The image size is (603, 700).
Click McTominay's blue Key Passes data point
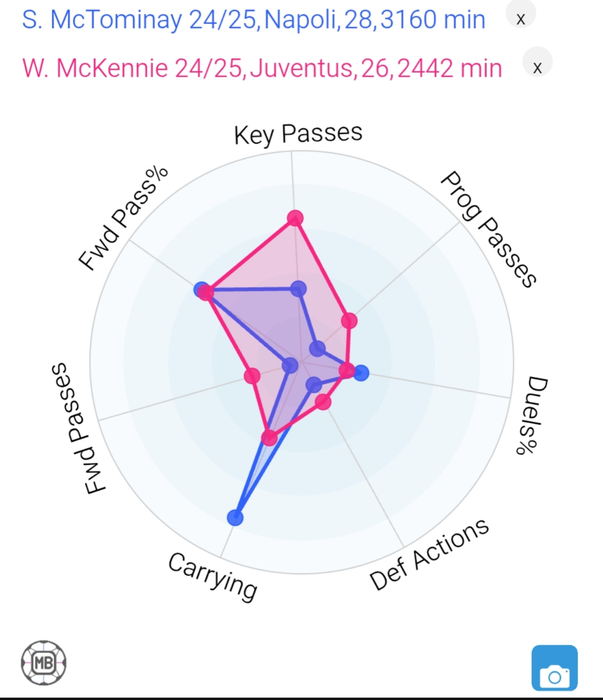tap(298, 288)
